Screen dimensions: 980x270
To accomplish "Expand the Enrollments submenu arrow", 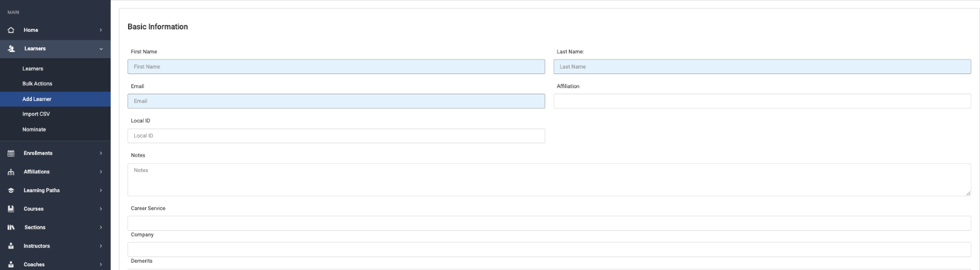I will click(x=101, y=153).
